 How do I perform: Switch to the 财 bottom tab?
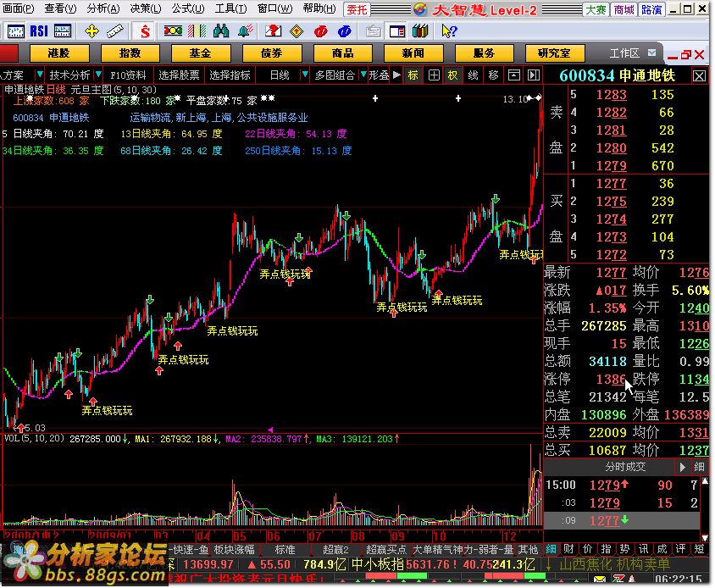tap(568, 549)
